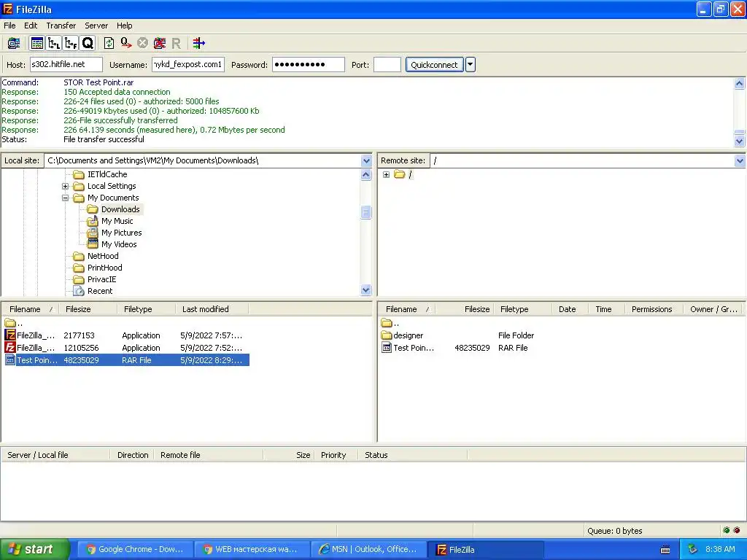Switch to MSN Outlook taskbar window
747x560 pixels.
tap(368, 550)
